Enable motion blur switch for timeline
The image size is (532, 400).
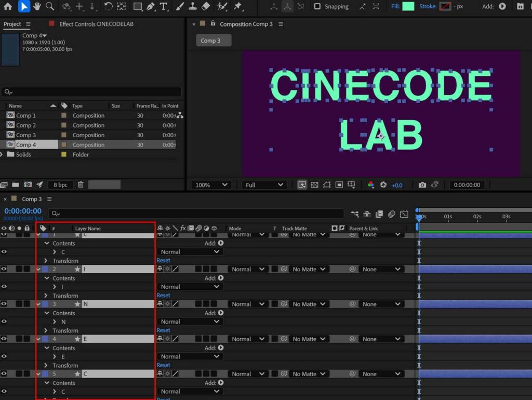coord(392,214)
